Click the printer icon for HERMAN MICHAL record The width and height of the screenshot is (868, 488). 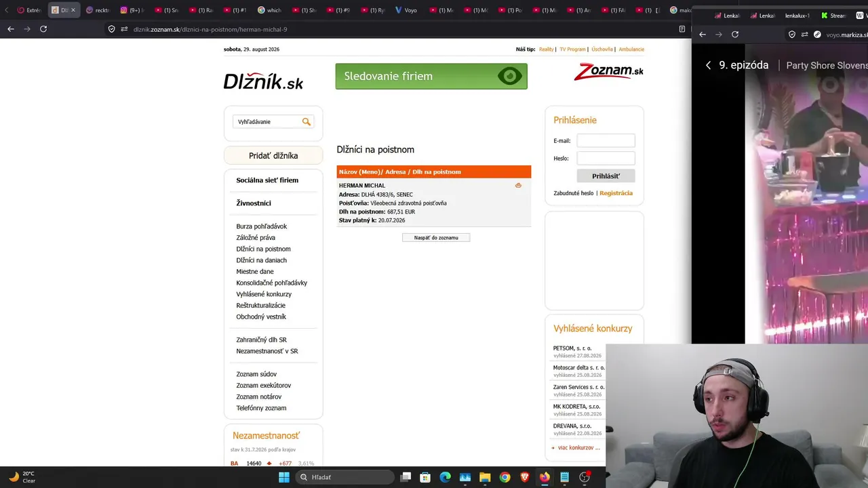point(518,186)
